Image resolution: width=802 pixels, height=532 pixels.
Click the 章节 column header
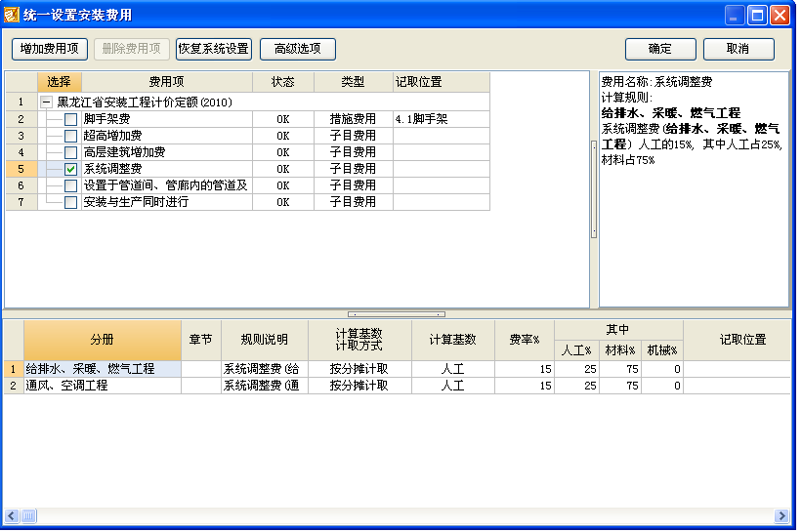click(x=201, y=340)
